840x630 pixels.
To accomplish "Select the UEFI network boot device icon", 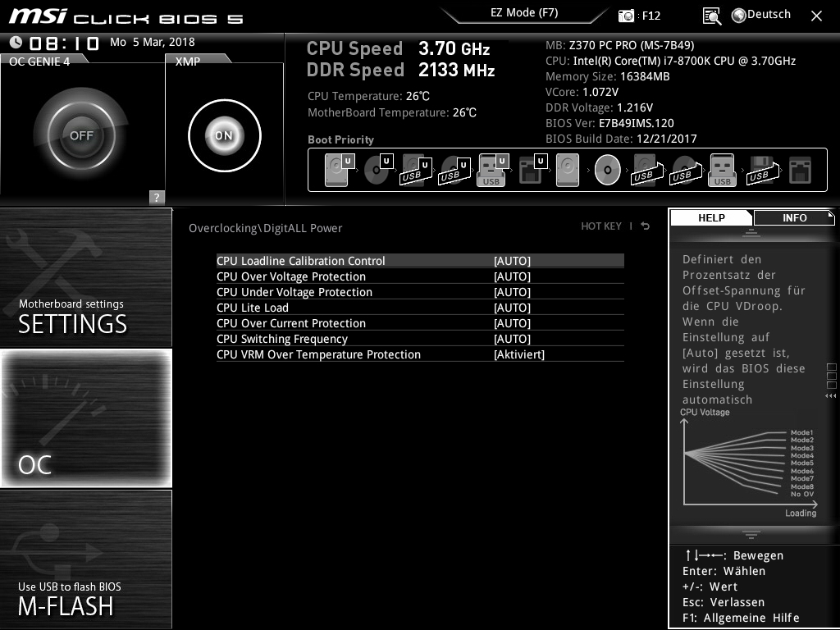I will (532, 170).
